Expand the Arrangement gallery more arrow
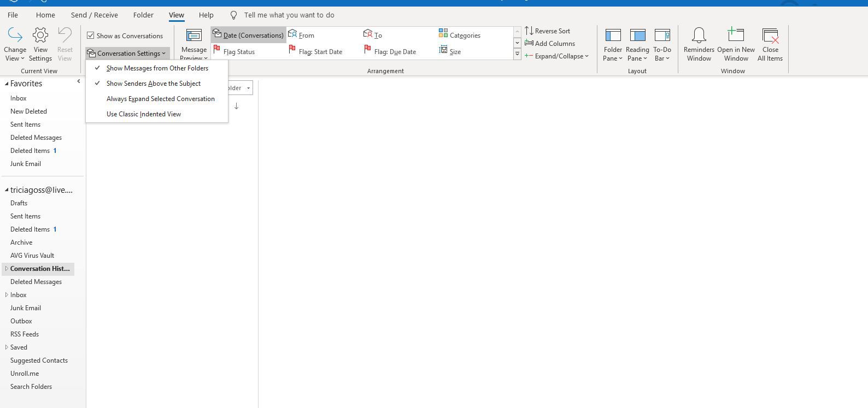This screenshot has width=868, height=408. tap(517, 54)
